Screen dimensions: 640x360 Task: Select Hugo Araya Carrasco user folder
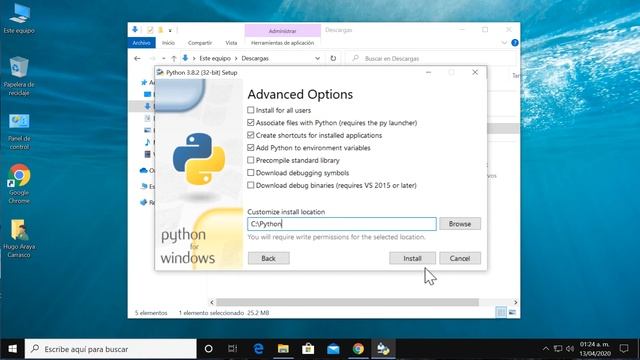click(19, 238)
